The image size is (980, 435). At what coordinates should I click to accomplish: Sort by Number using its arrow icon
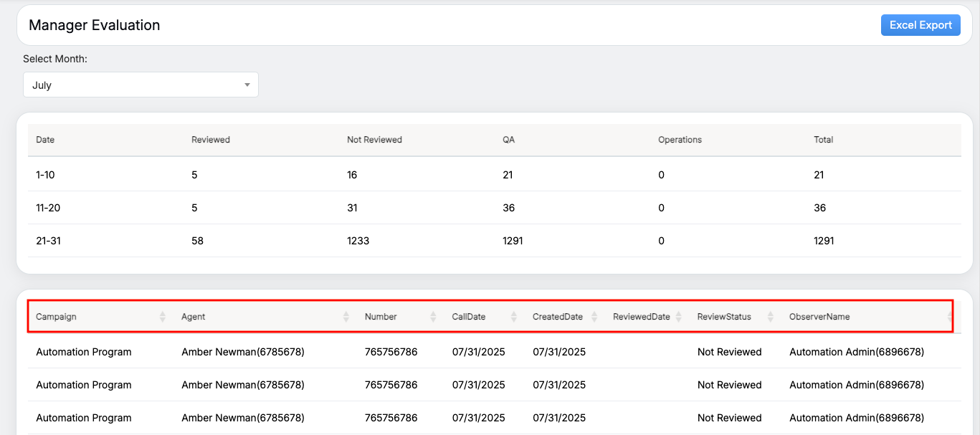tap(433, 317)
